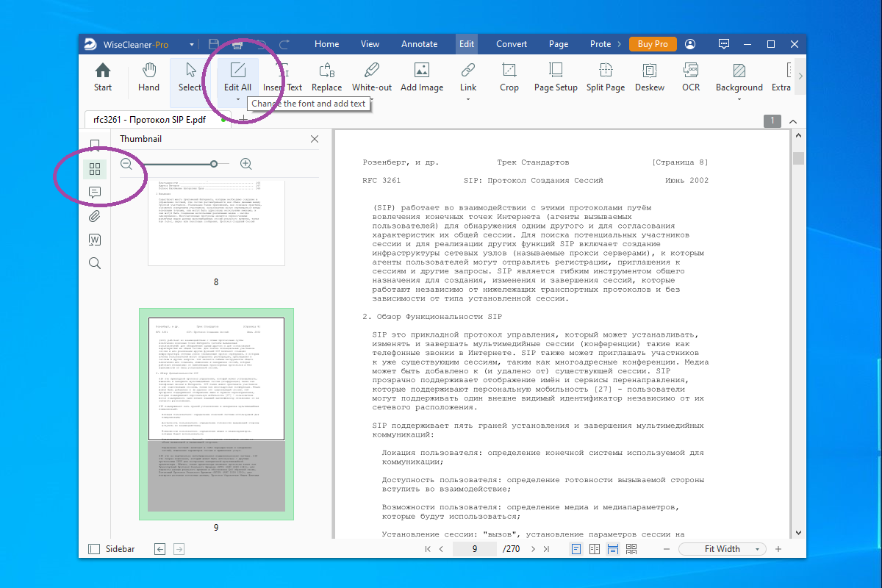Run the Deskew tool
This screenshot has width=882, height=588.
coord(650,78)
